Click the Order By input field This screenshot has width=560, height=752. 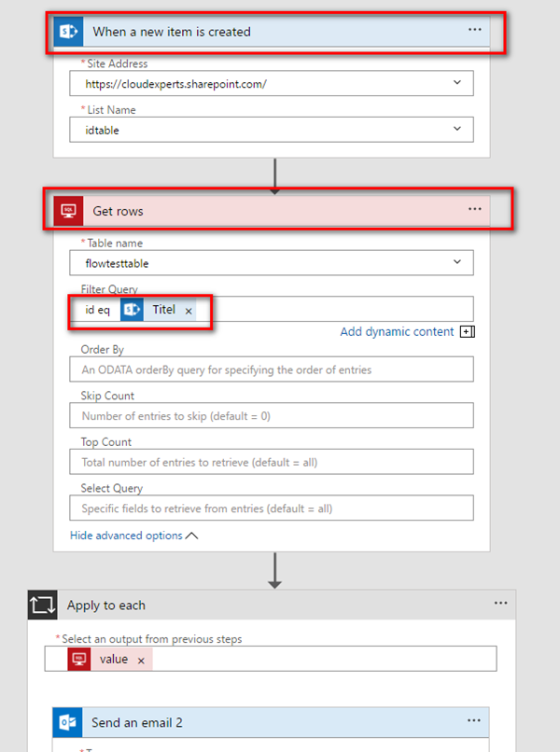pyautogui.click(x=271, y=369)
